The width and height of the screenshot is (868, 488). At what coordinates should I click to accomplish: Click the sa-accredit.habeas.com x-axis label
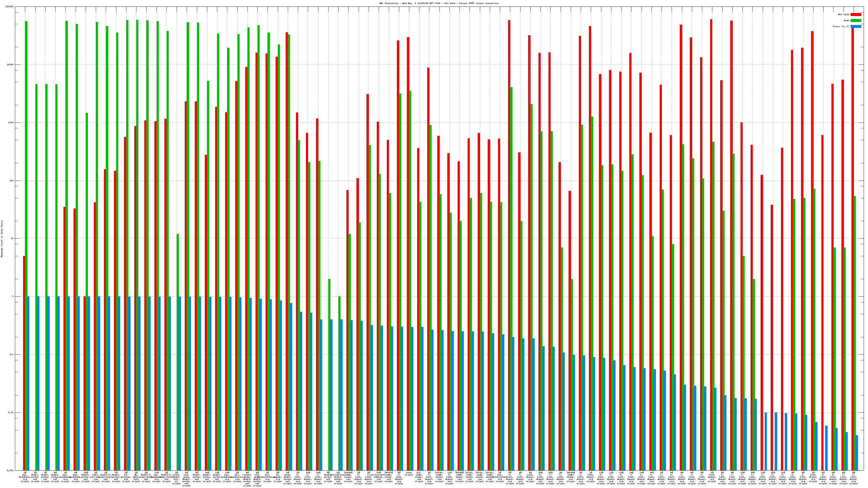coord(378,477)
